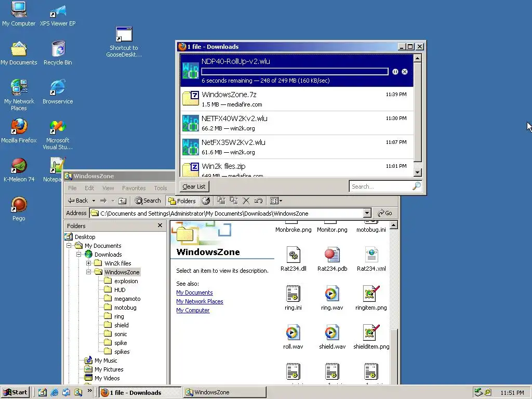Screen dimensions: 532x399
Task: Collapse the Downloads tree node
Action: coord(79,254)
